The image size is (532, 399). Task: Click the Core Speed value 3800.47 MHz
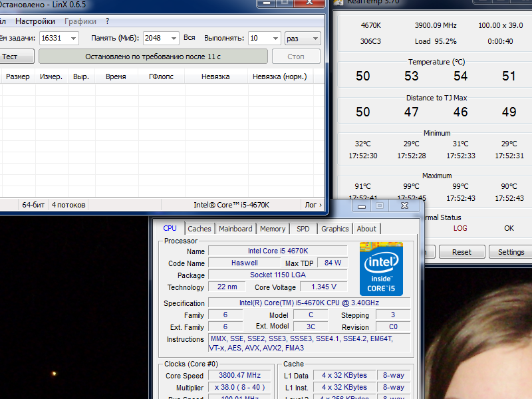[239, 375]
